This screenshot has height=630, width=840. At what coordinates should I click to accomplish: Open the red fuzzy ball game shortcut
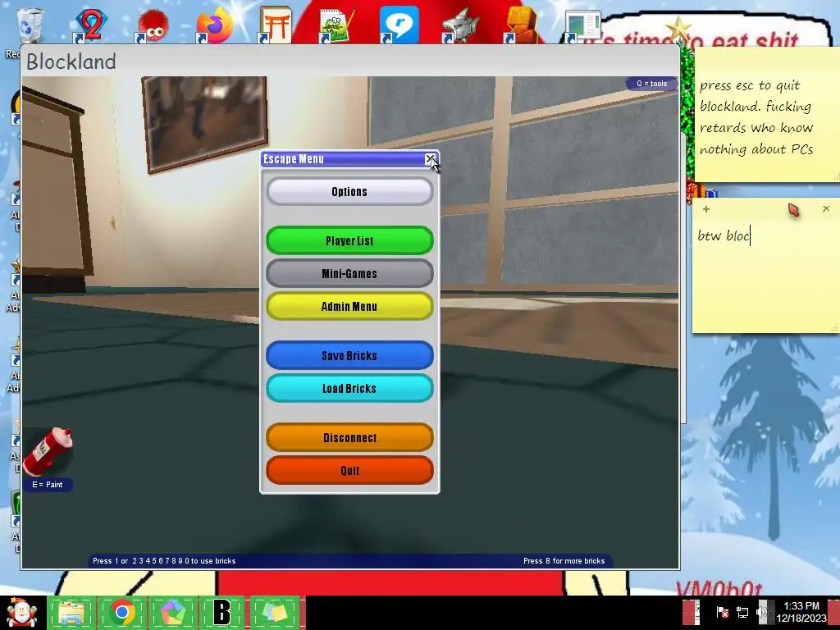(x=152, y=25)
